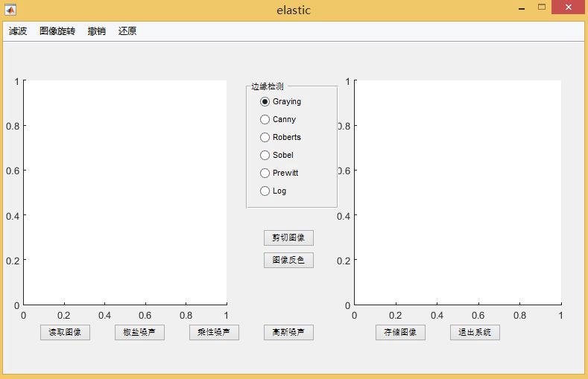Click the 退出系统 button
The height and width of the screenshot is (379, 588).
pyautogui.click(x=475, y=333)
